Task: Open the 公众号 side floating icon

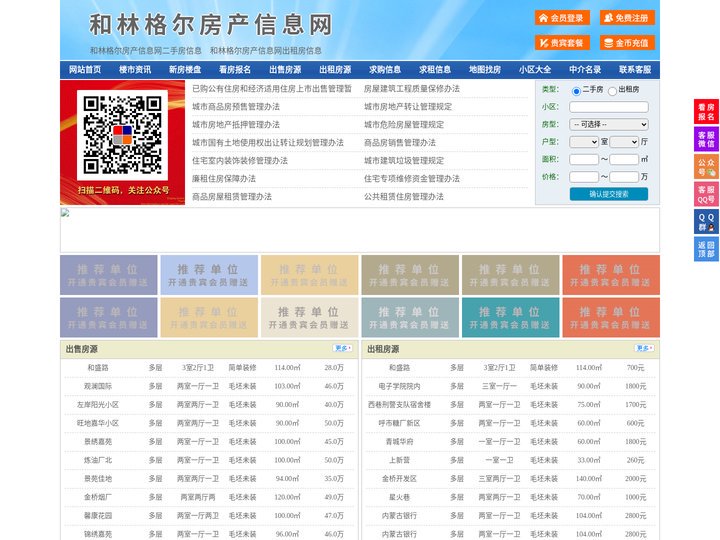Action: point(706,167)
